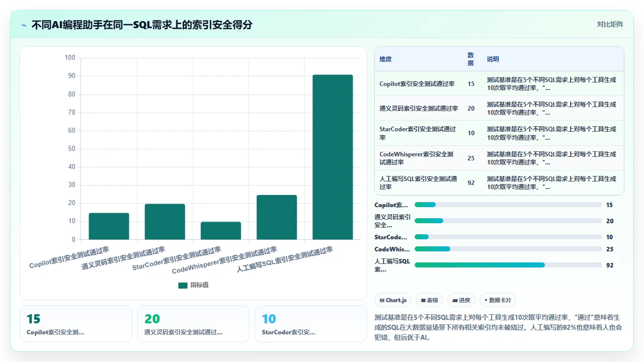This screenshot has width=644, height=362.
Task: Click y-axis tick label 100
Action: pyautogui.click(x=70, y=58)
